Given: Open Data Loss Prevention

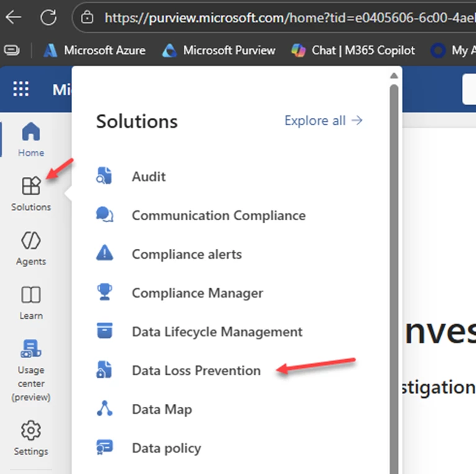Looking at the screenshot, I should click(196, 370).
